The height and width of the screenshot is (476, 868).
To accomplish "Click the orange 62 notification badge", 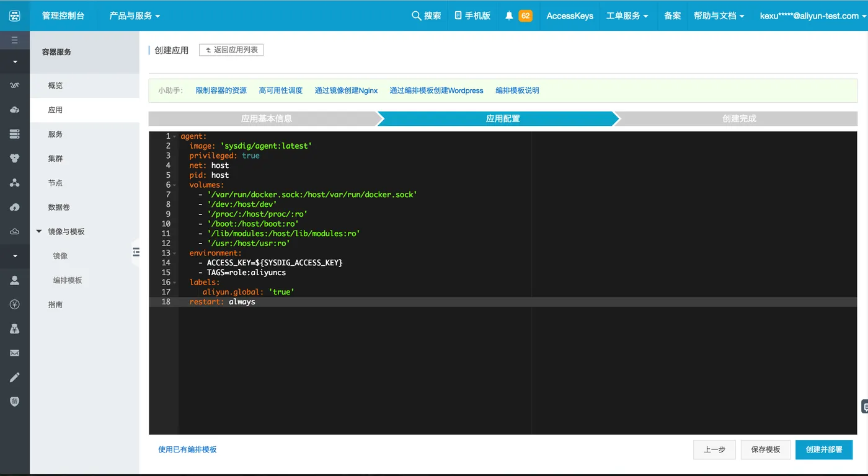I will [525, 15].
